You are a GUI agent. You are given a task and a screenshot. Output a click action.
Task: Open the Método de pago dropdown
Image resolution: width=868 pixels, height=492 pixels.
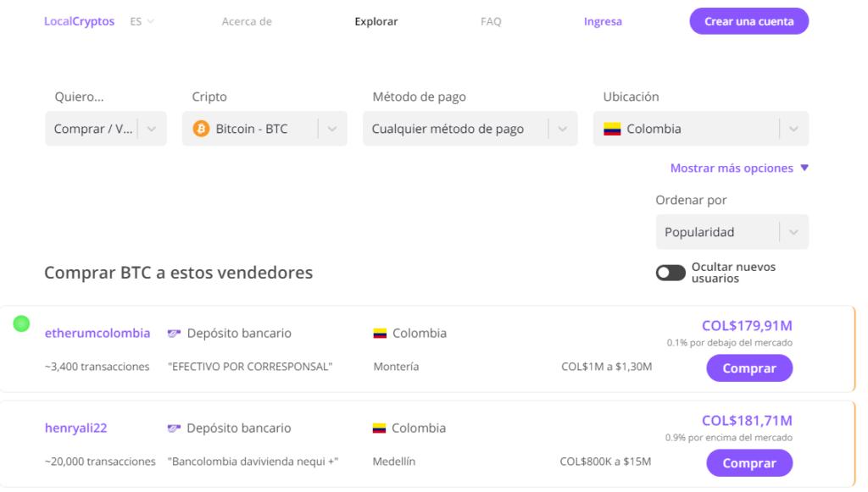click(470, 129)
